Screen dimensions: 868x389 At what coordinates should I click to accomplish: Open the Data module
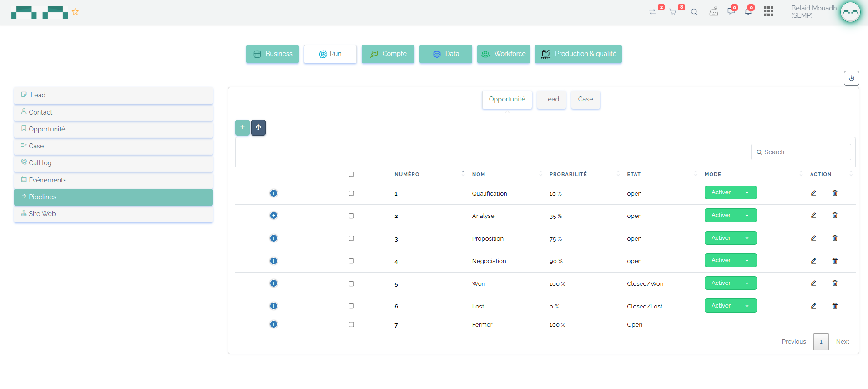(446, 54)
